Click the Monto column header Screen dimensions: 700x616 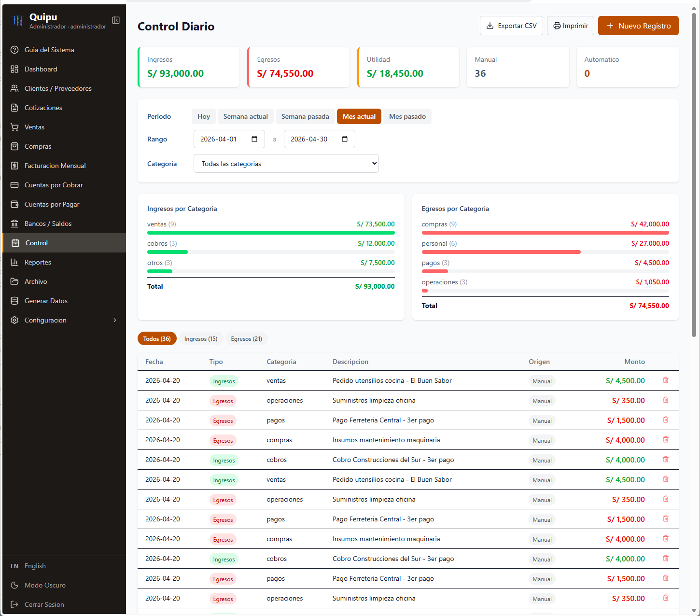coord(634,362)
